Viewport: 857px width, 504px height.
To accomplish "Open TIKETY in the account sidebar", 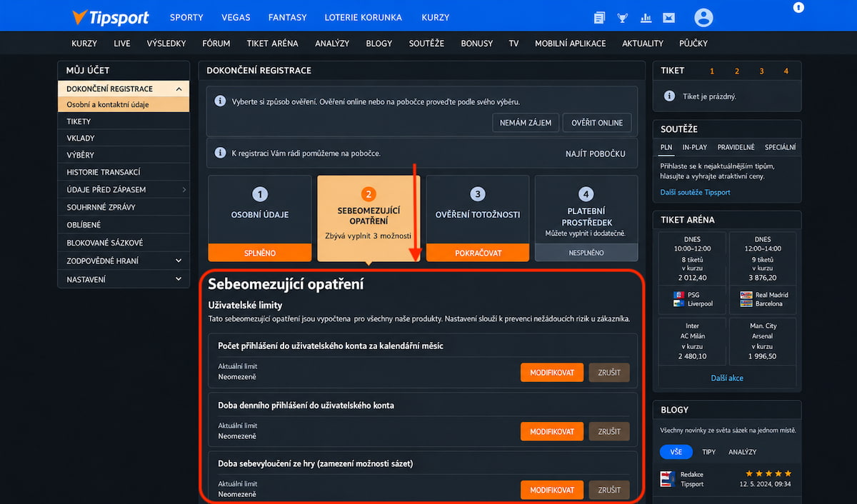I will (x=124, y=121).
